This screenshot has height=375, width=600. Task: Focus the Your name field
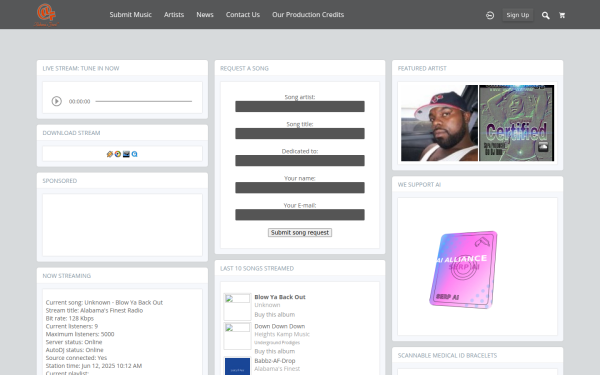coord(300,188)
